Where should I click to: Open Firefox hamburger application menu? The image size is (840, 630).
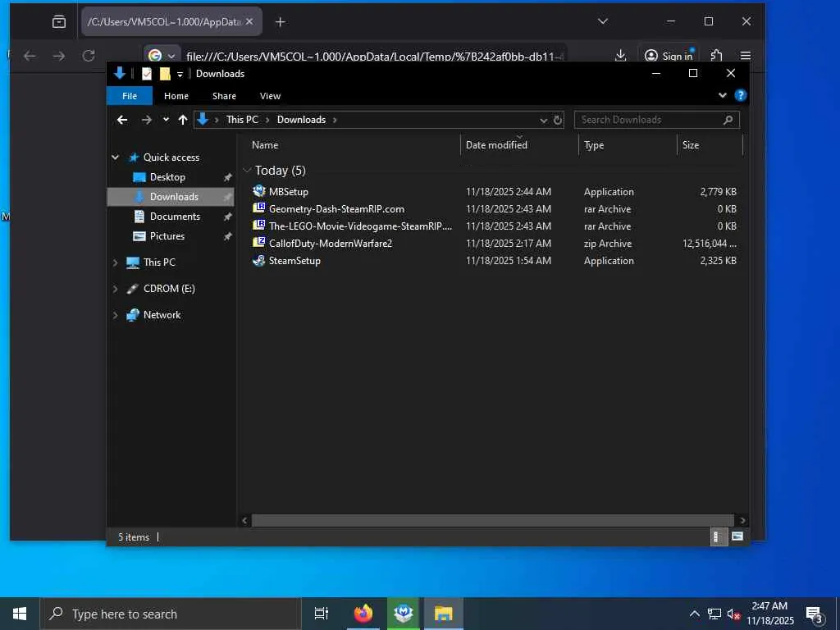745,56
